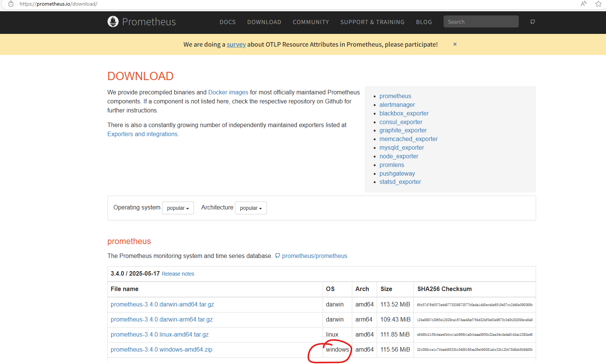Viewport: 606px width, 364px height.
Task: Click the arm64 architecture cell
Action: (364, 320)
